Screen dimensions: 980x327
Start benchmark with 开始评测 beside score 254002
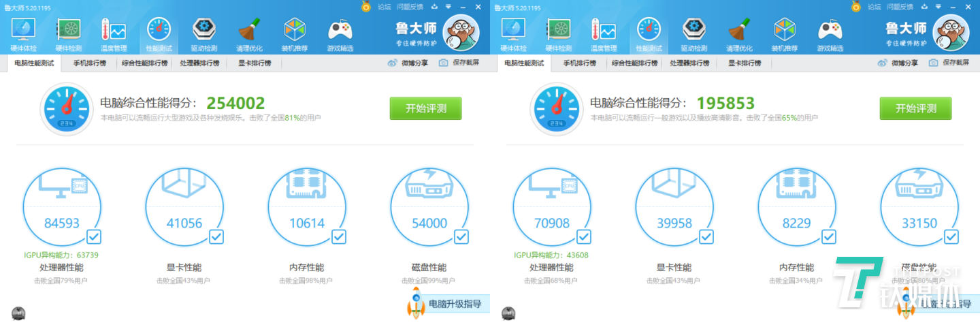point(425,108)
